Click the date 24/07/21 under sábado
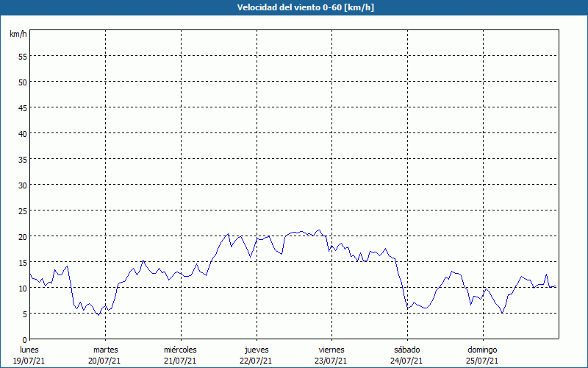Image resolution: width=588 pixels, height=368 pixels. click(407, 361)
